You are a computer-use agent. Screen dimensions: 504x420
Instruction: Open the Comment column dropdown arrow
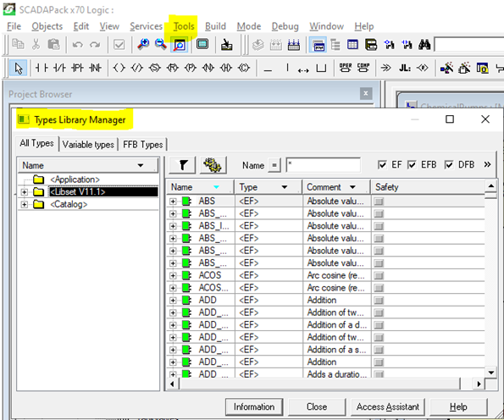352,187
